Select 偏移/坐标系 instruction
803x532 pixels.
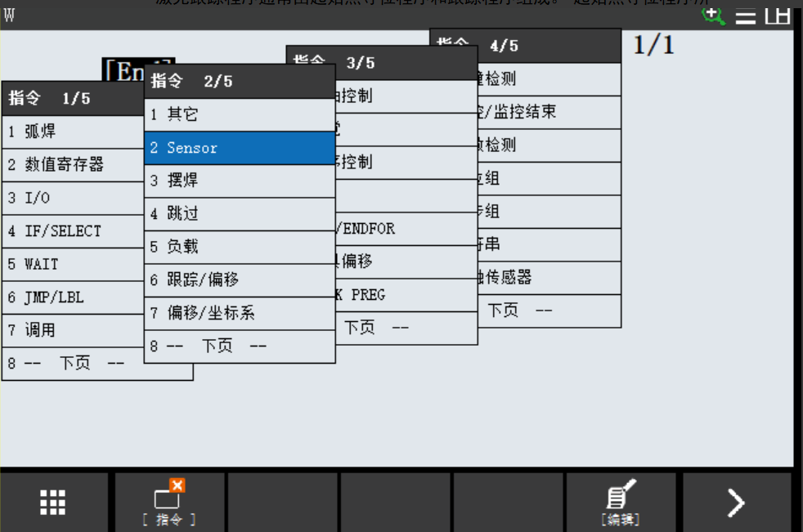tap(240, 313)
